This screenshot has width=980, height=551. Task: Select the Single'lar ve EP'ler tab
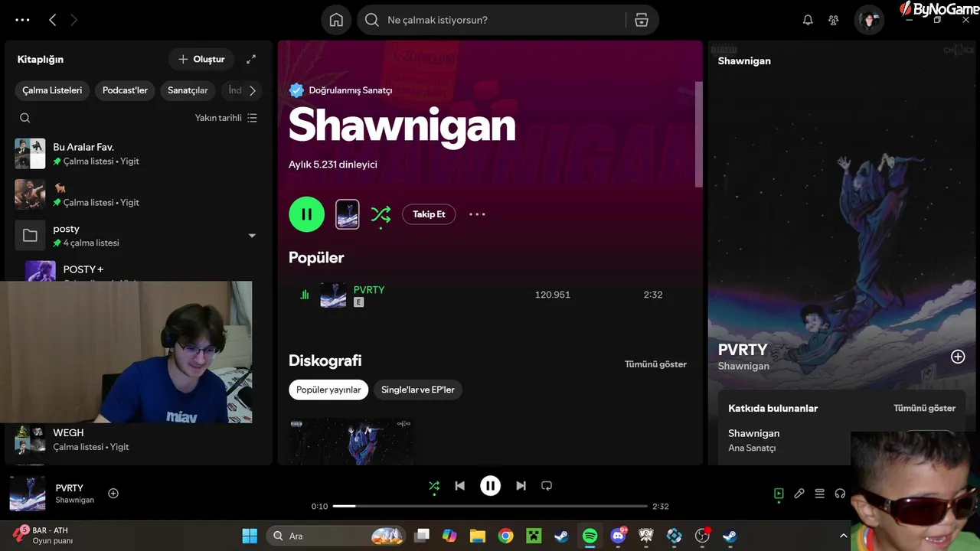tap(418, 390)
